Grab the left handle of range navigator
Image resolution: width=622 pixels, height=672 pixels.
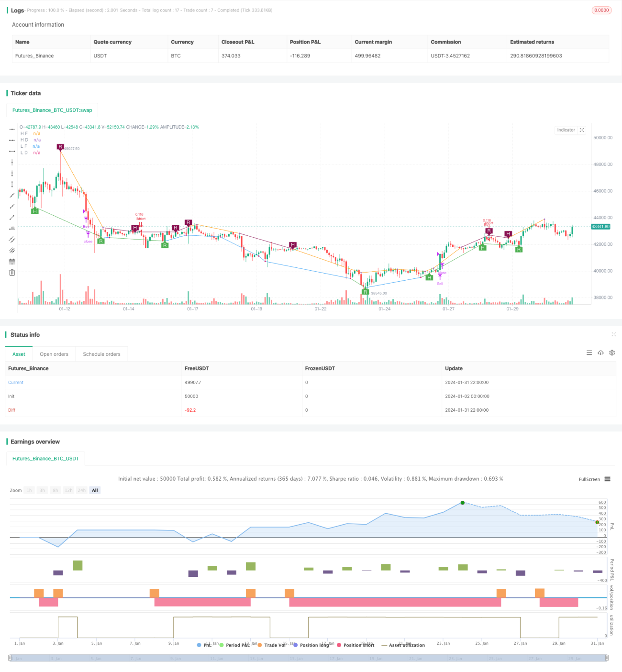pyautogui.click(x=10, y=658)
